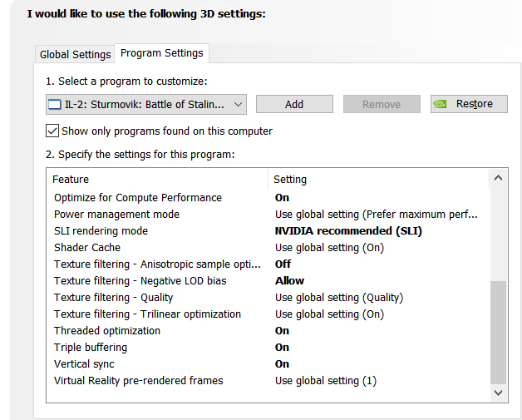Click the scroll down arrow in settings list
The height and width of the screenshot is (420, 522).
coord(498,393)
